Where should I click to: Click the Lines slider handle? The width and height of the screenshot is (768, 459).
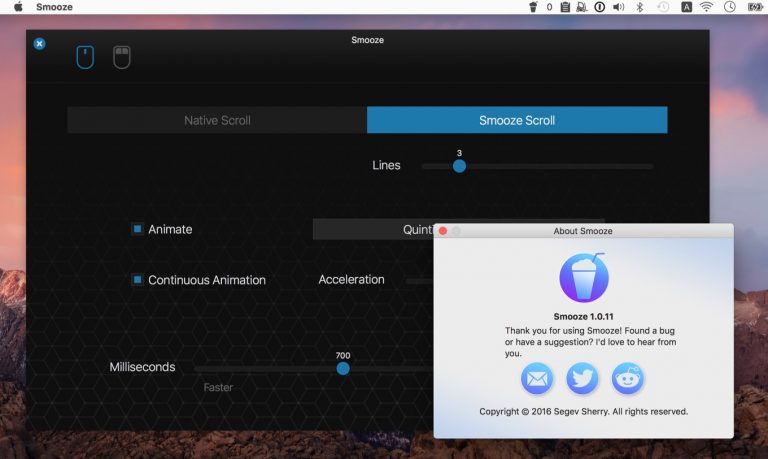tap(459, 166)
